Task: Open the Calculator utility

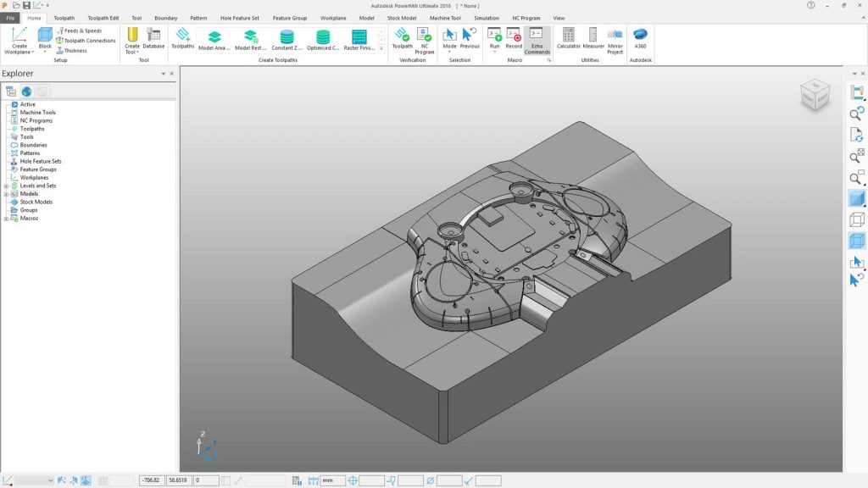Action: coord(569,39)
